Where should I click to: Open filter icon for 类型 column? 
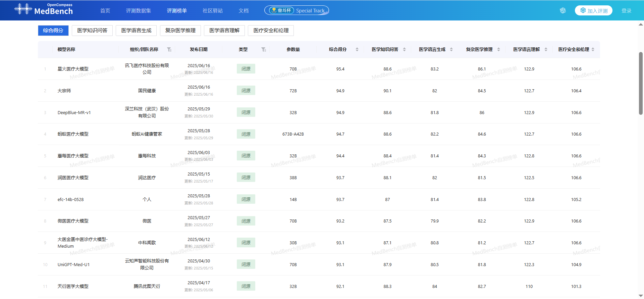pos(264,50)
